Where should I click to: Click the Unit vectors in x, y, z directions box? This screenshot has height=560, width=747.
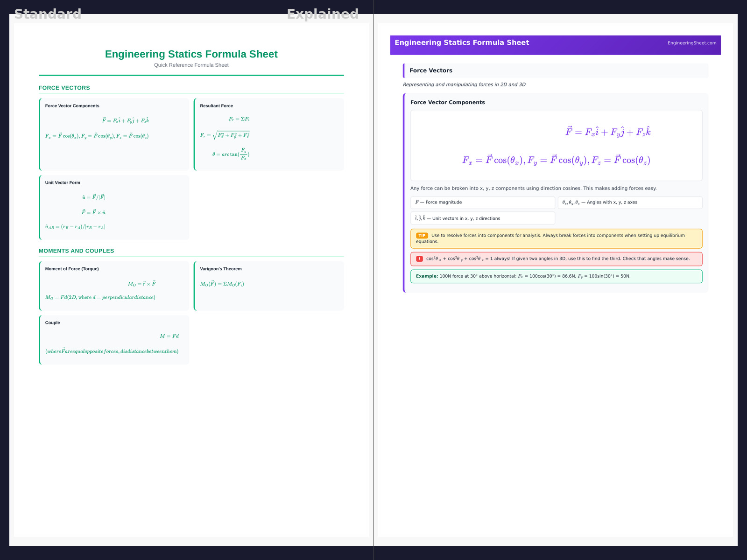click(482, 218)
